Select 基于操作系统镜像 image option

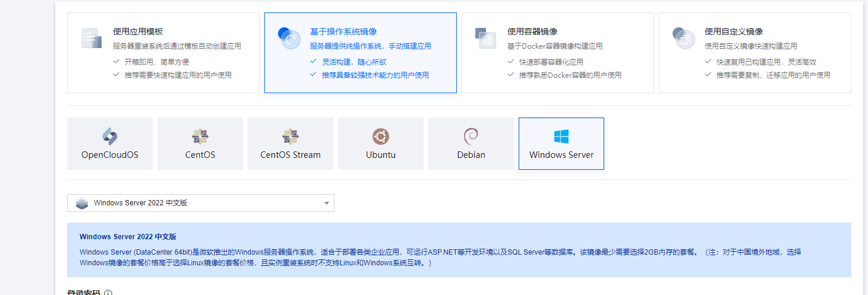pyautogui.click(x=361, y=53)
